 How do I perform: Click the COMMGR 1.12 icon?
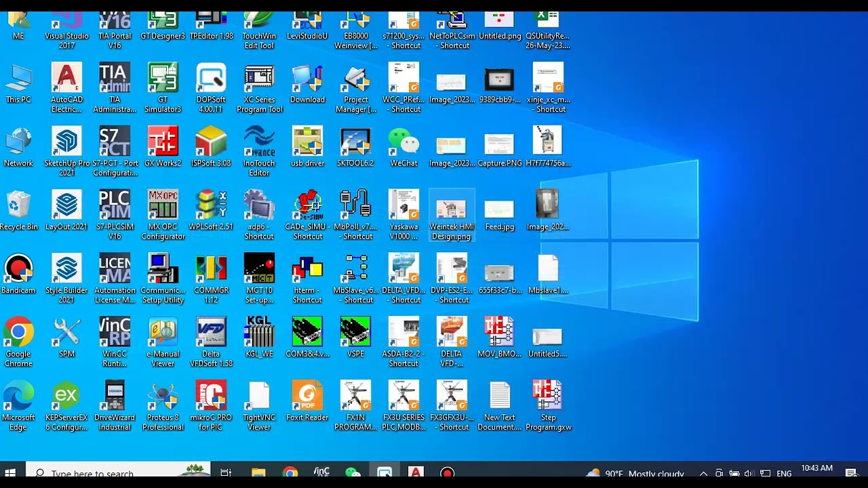[211, 279]
